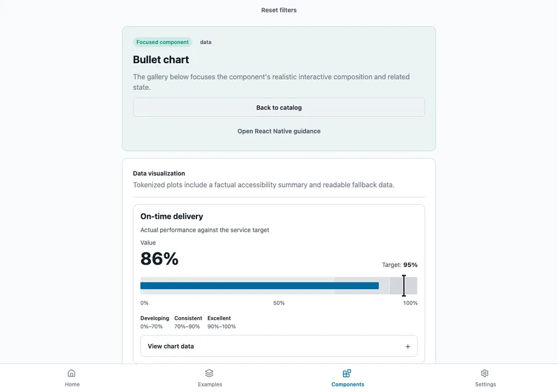
Task: Click the black target marker on chart
Action: [404, 285]
